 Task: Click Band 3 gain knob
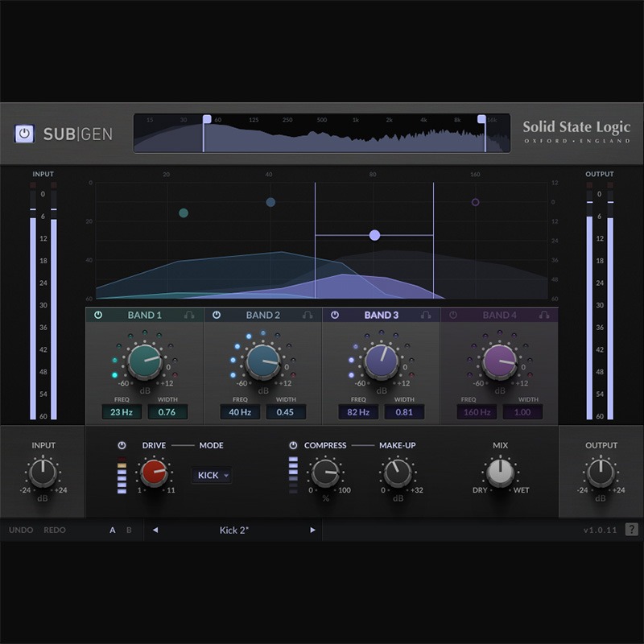(x=381, y=361)
